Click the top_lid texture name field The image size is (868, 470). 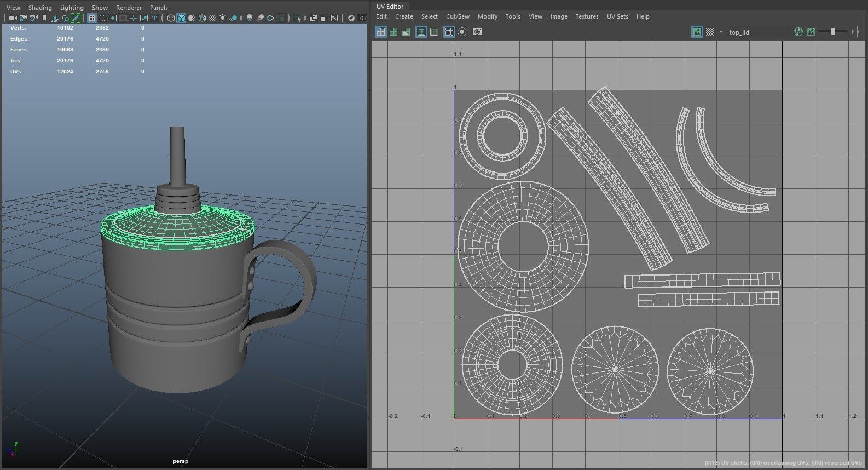[x=757, y=32]
